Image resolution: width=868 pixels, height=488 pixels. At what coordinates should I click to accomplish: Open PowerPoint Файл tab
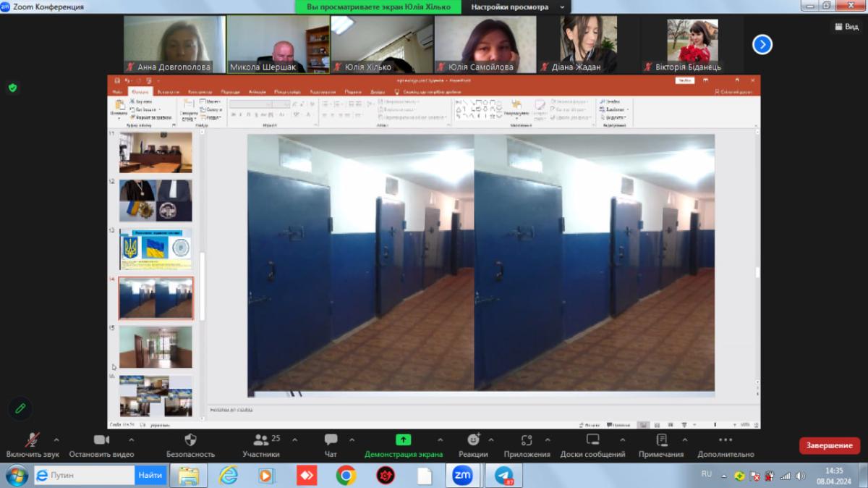pos(117,92)
